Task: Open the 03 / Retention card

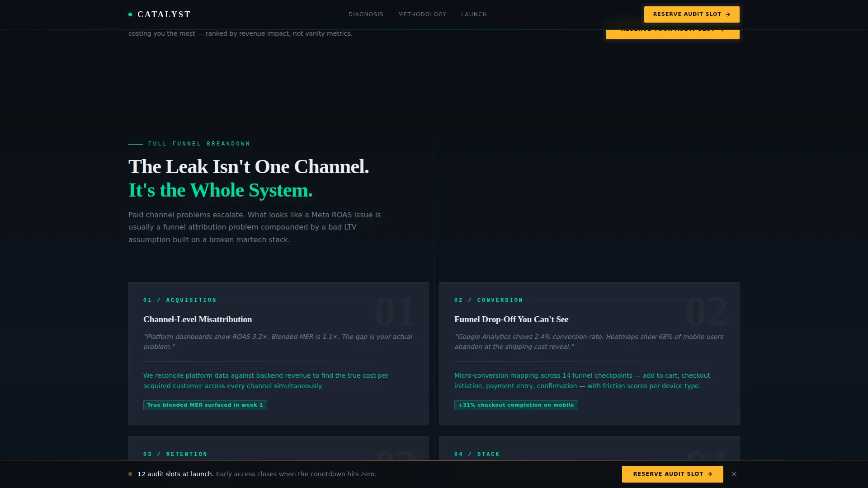Action: (278, 448)
